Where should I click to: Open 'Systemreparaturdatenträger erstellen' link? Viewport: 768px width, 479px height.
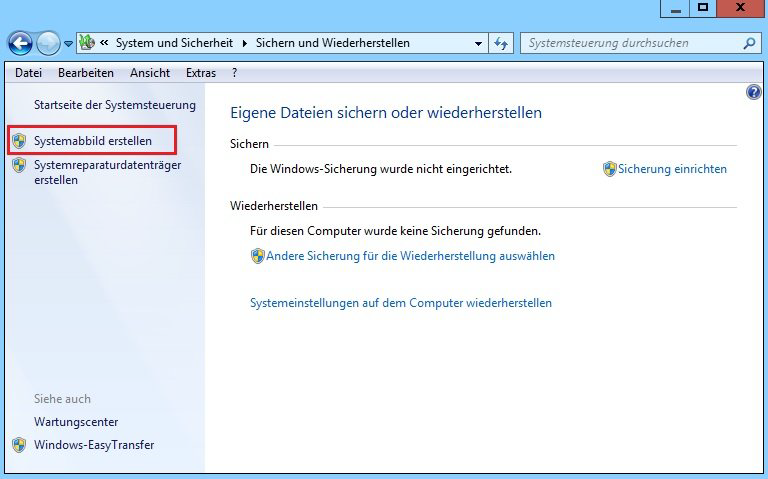[x=108, y=172]
